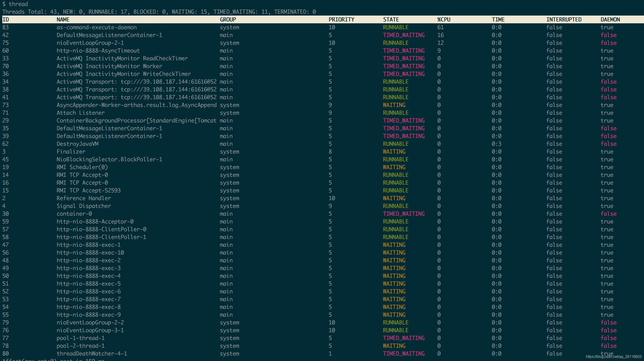Click the INTERRUPTED column header
644x361 pixels.
[x=564, y=19]
